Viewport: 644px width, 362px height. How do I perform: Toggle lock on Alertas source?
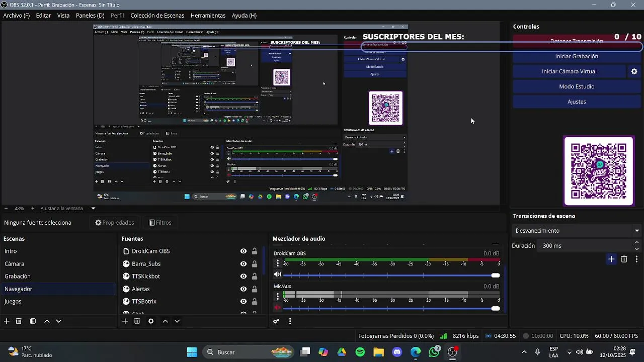point(255,289)
